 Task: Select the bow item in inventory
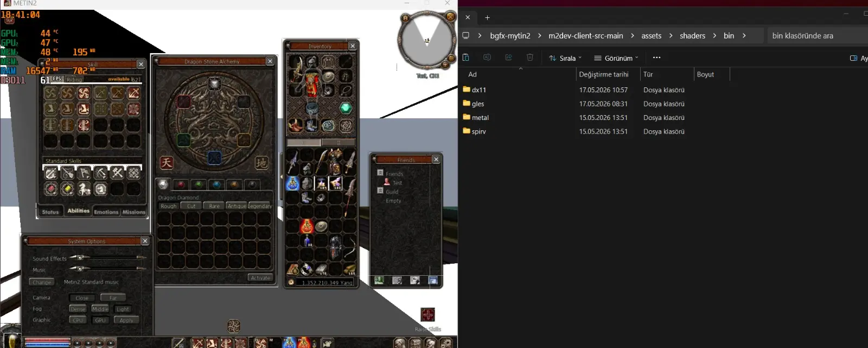(x=349, y=248)
